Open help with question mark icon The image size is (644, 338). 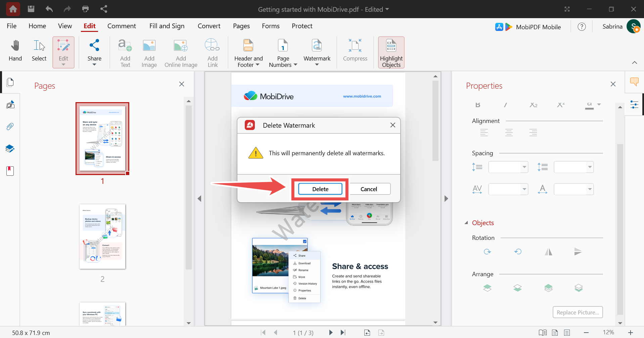582,27
